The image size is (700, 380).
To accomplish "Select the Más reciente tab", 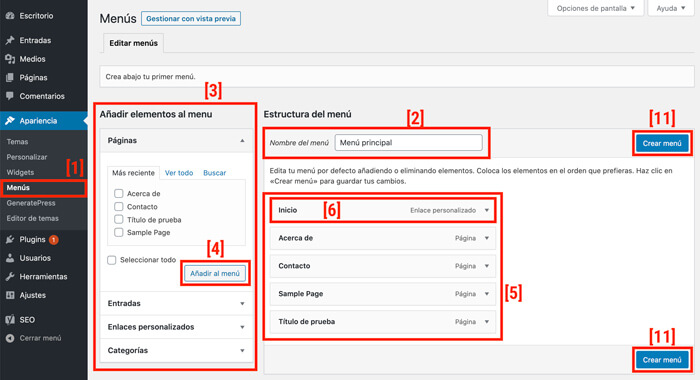I will point(133,173).
